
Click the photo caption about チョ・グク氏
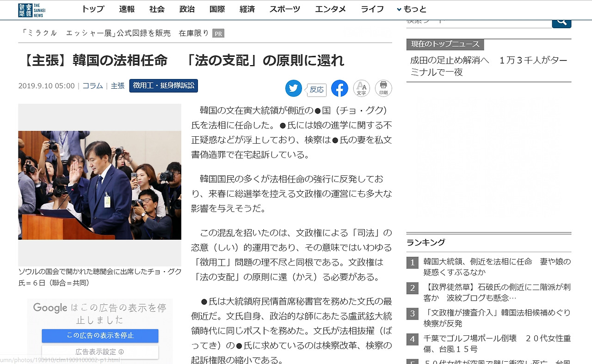coord(100,277)
